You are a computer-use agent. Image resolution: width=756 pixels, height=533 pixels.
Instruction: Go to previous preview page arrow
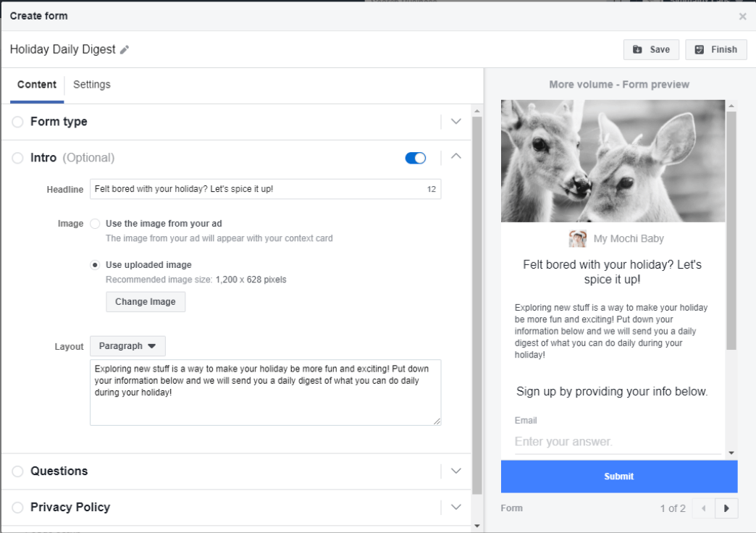pos(703,508)
